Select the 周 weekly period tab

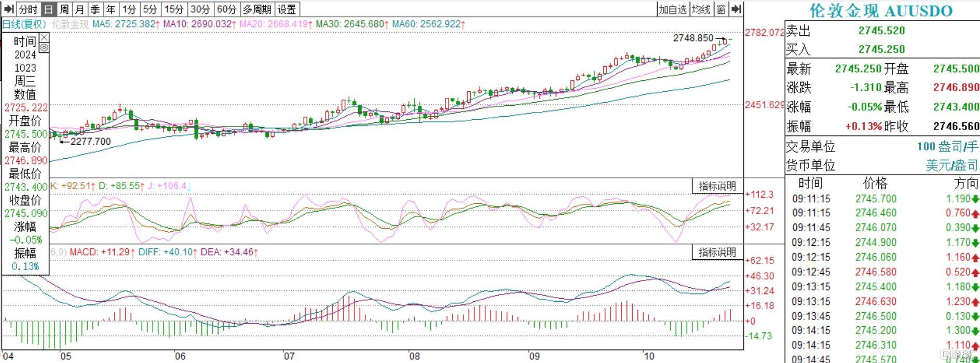(64, 9)
